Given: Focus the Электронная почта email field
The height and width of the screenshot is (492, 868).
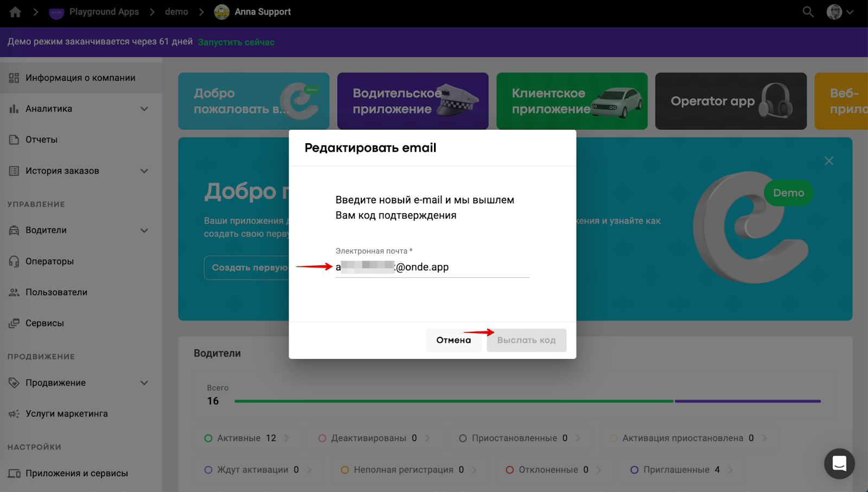Looking at the screenshot, I should pos(432,267).
